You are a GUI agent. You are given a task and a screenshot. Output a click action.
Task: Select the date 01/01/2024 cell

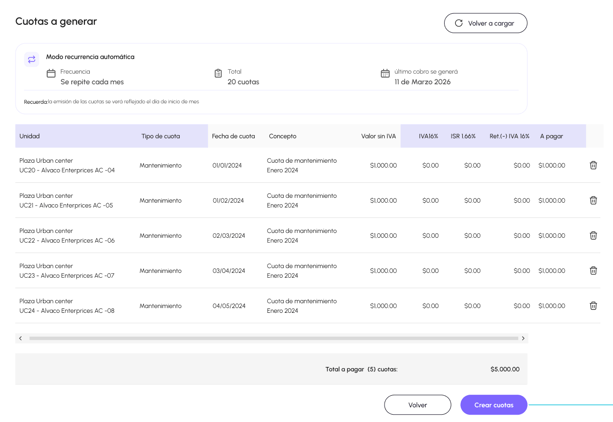[227, 165]
